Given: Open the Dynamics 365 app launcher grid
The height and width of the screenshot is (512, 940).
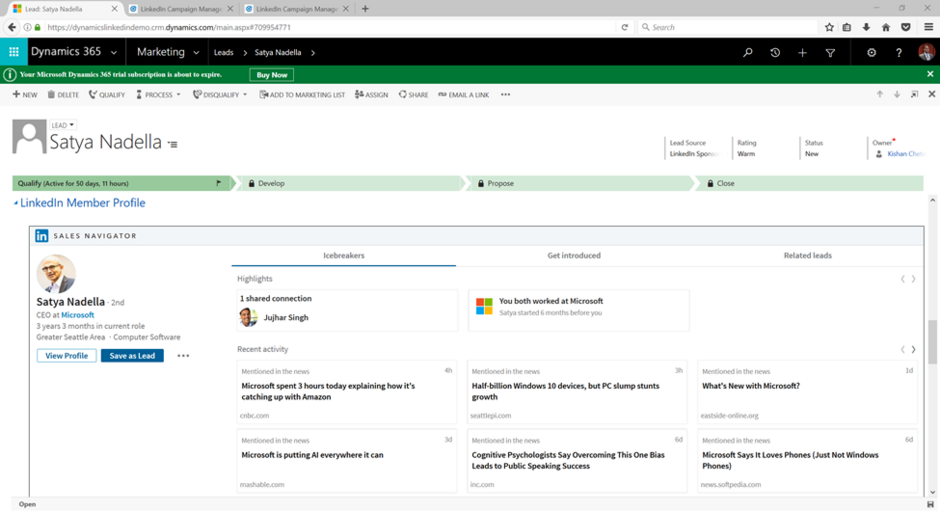Looking at the screenshot, I should click(x=14, y=52).
